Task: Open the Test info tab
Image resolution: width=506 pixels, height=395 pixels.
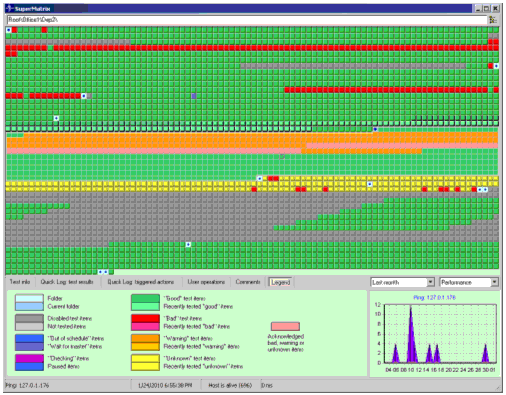Action: click(x=20, y=282)
